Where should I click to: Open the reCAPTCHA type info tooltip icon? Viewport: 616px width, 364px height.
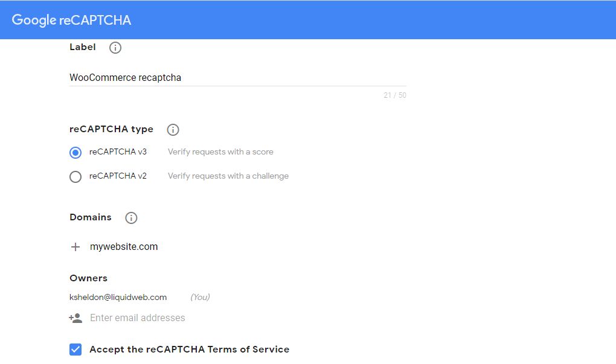pos(173,130)
